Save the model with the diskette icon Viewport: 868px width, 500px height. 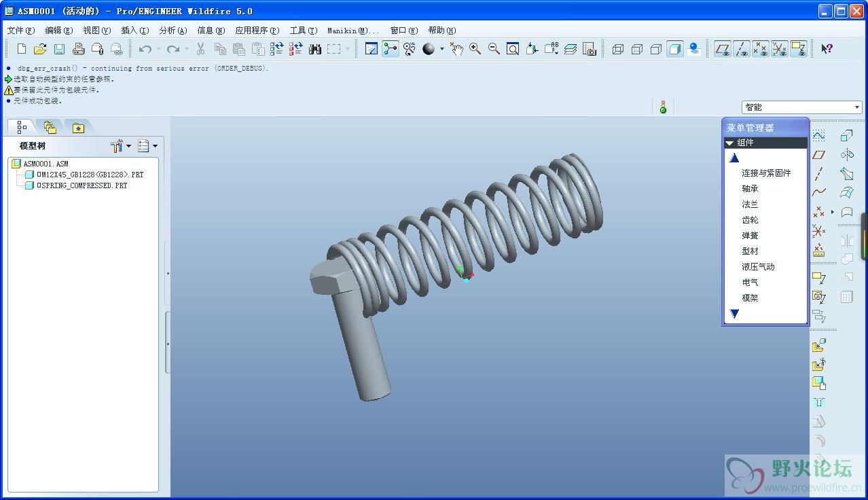pyautogui.click(x=59, y=49)
